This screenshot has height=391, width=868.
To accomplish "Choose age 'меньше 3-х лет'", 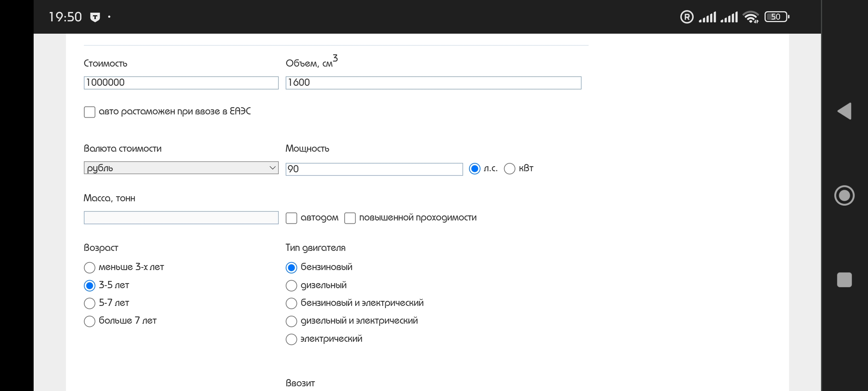I will click(90, 268).
